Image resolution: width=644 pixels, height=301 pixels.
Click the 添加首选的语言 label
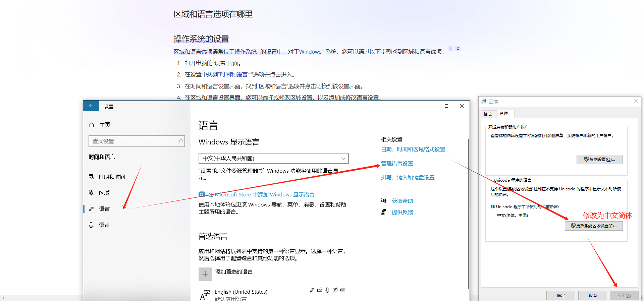(234, 272)
